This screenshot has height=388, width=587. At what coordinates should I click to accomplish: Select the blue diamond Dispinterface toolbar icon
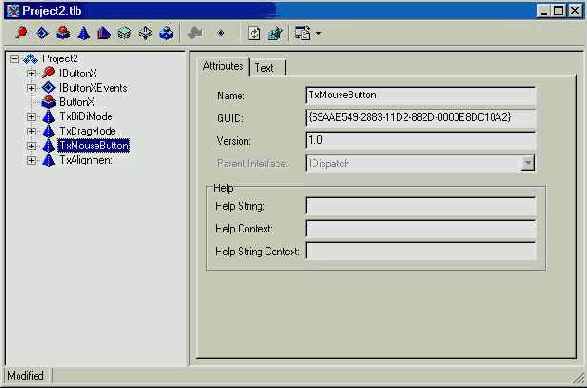tap(42, 33)
